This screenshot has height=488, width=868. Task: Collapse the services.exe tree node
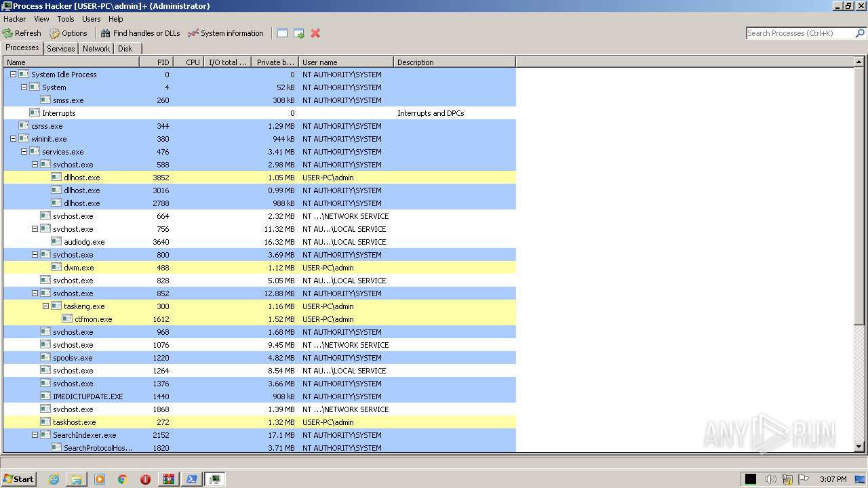click(24, 152)
